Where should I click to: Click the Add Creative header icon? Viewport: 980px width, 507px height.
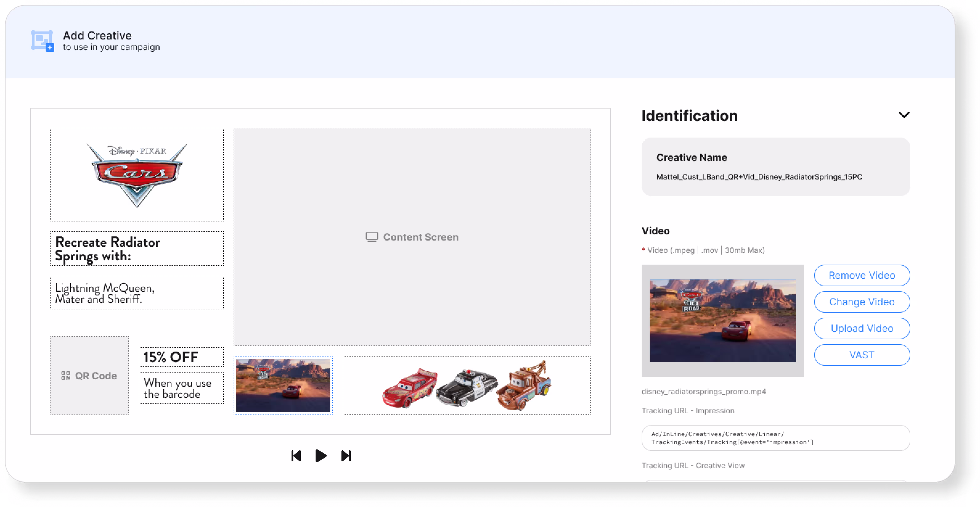point(42,41)
